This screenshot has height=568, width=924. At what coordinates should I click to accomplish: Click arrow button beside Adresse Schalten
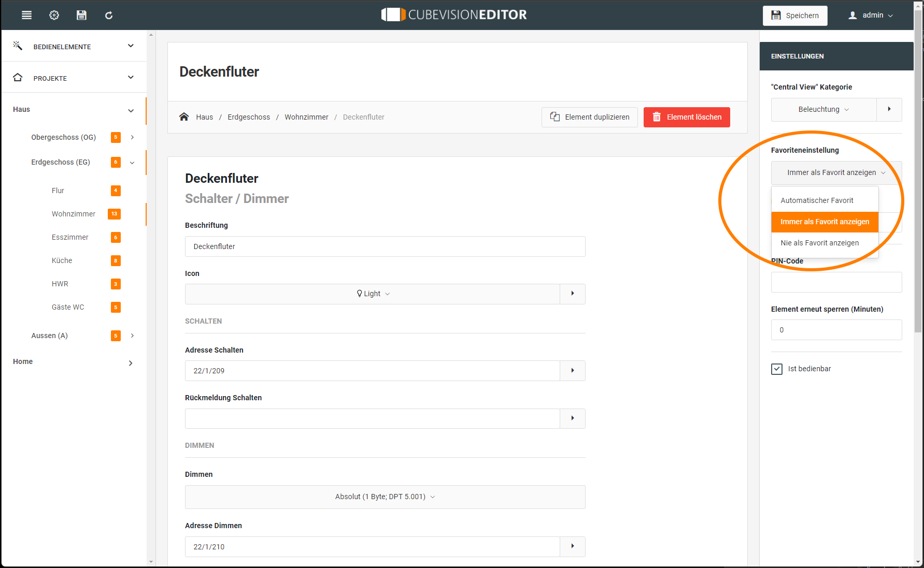(573, 371)
